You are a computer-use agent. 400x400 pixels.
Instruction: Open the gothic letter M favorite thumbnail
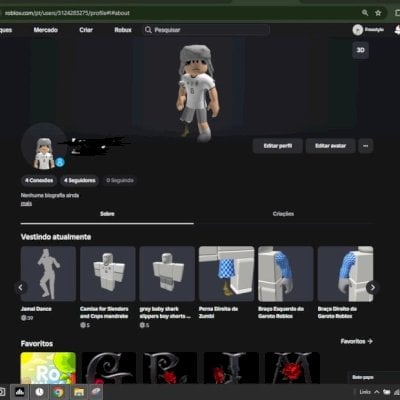pos(292,368)
